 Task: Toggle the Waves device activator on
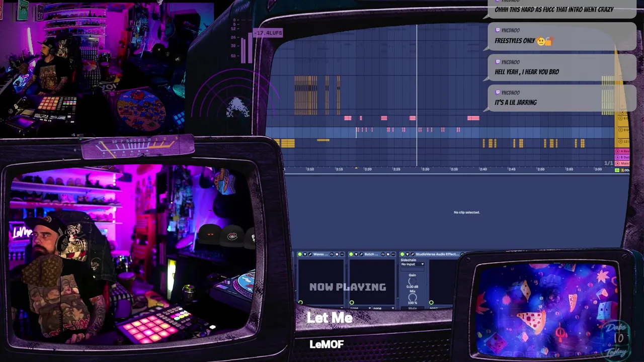(x=300, y=254)
